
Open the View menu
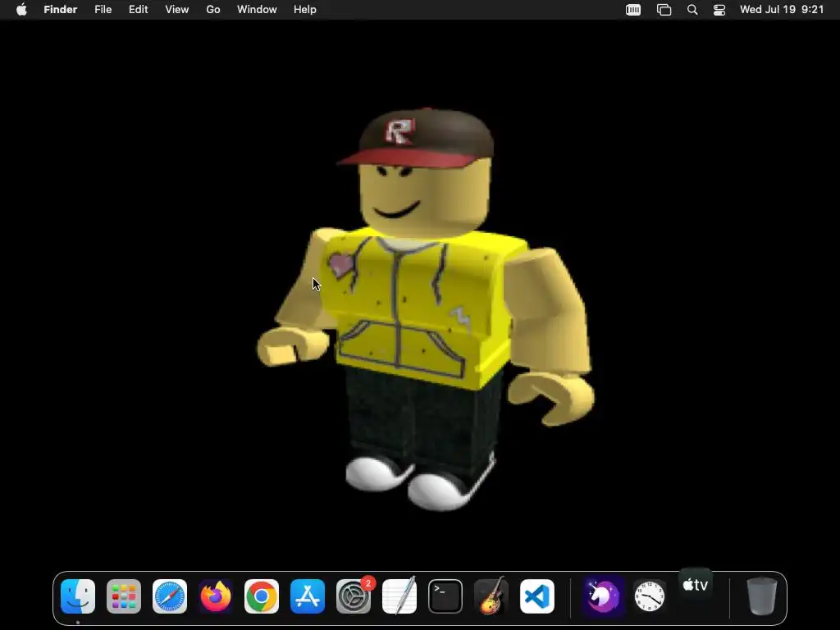coord(177,10)
